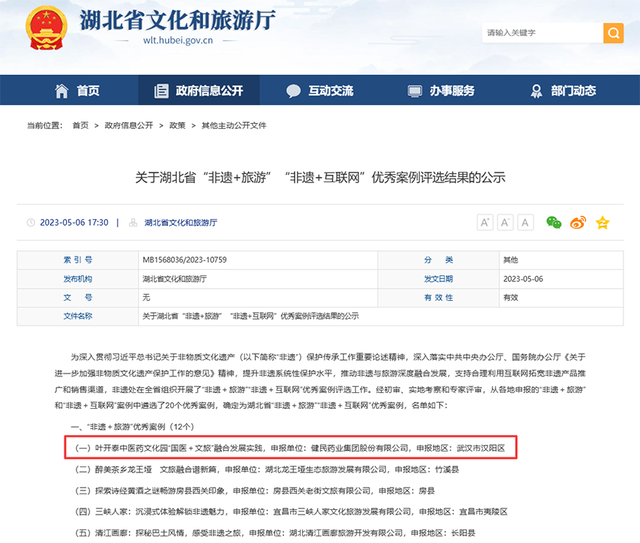Click 政策 breadcrumb link
This screenshot has height=543, width=640.
pyautogui.click(x=177, y=126)
